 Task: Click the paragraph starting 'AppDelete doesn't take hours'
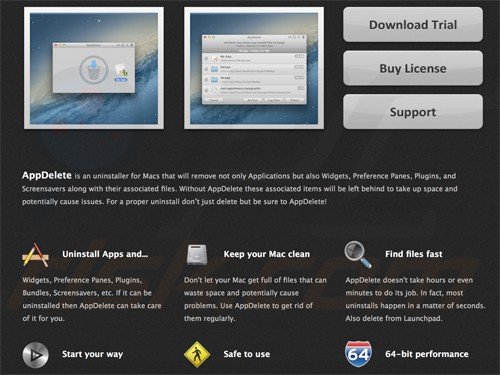point(415,299)
